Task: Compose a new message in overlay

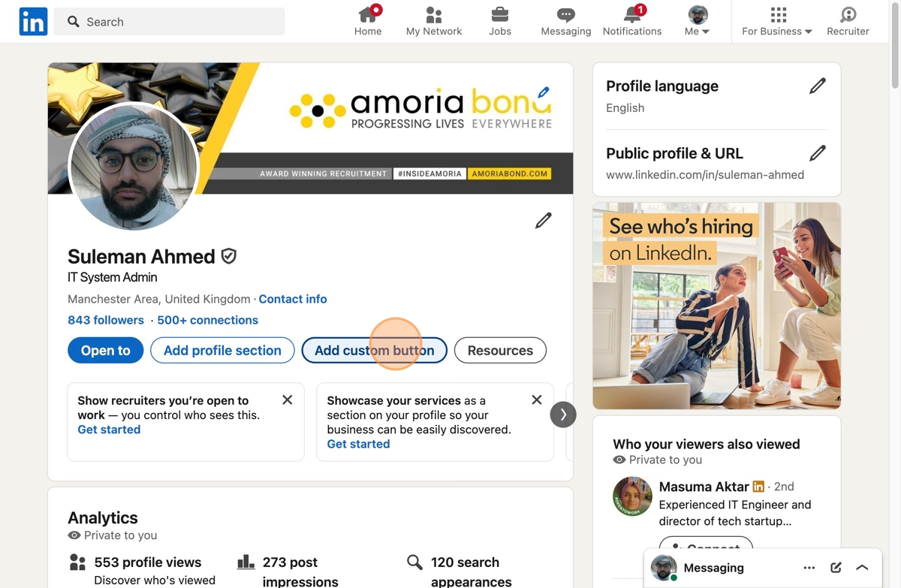Action: [836, 568]
